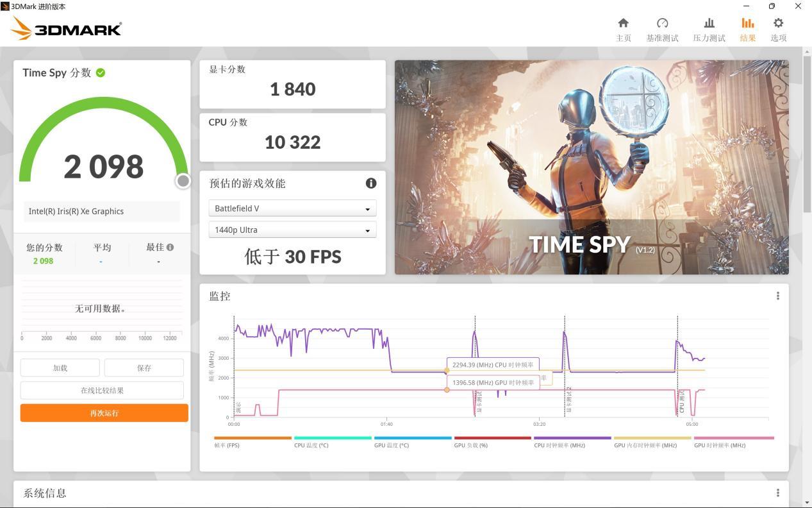Click 在线比较结果 to compare results online
This screenshot has width=812, height=508.
pos(104,390)
